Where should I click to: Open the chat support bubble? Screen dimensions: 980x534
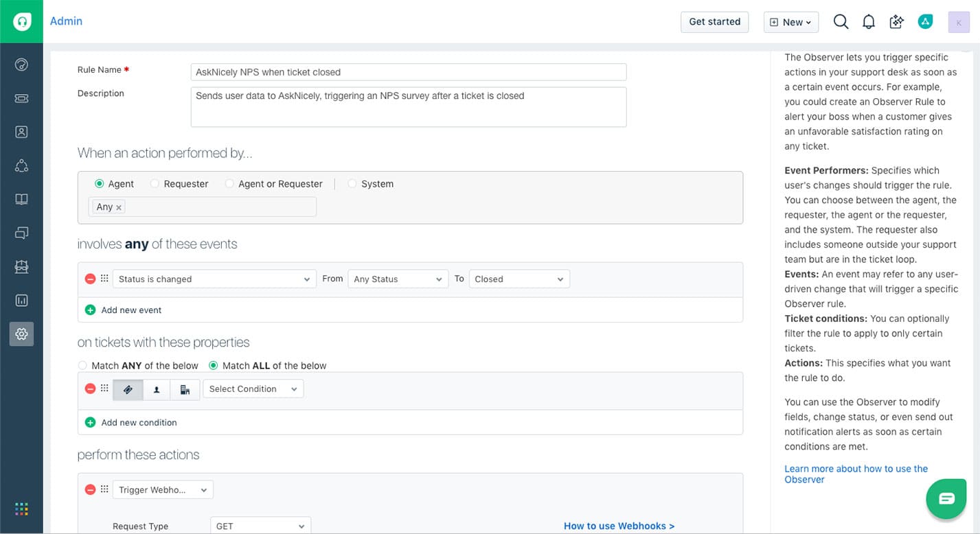click(946, 498)
